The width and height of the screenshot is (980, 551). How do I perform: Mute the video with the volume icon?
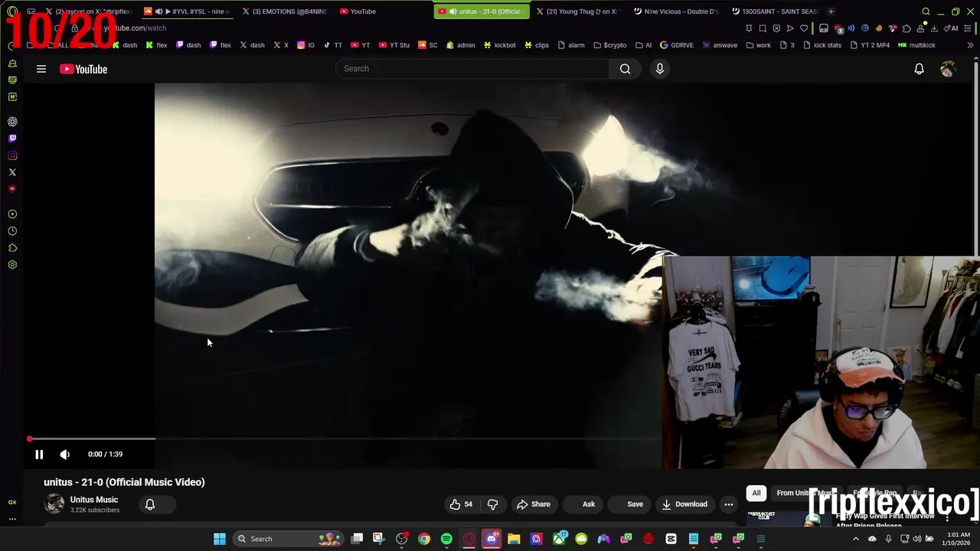65,454
